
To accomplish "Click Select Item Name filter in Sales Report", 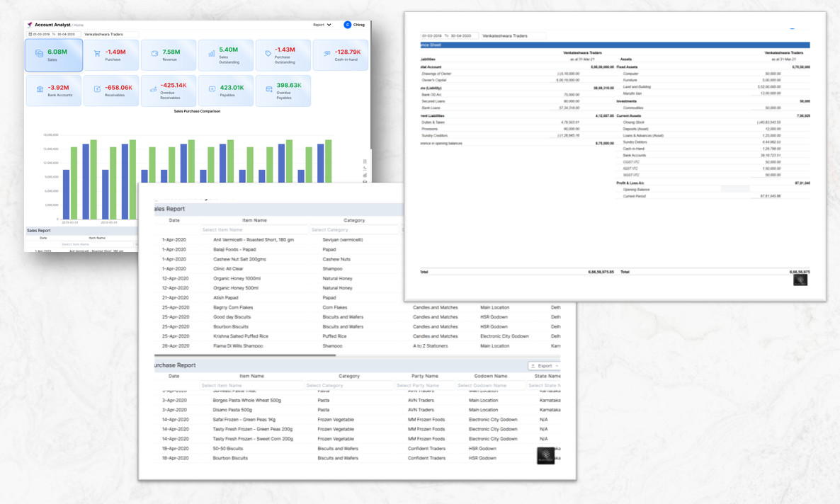I will 254,230.
